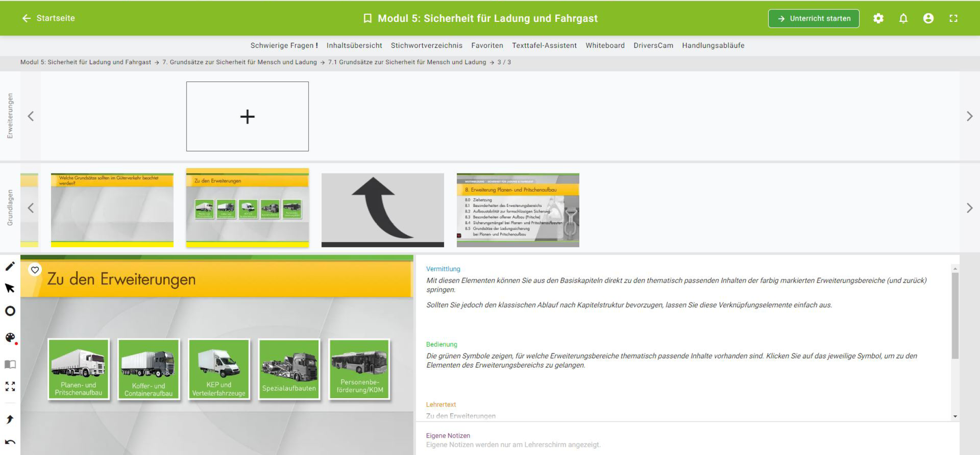Image resolution: width=980 pixels, height=455 pixels.
Task: Click the undo arrow icon
Action: click(x=10, y=442)
